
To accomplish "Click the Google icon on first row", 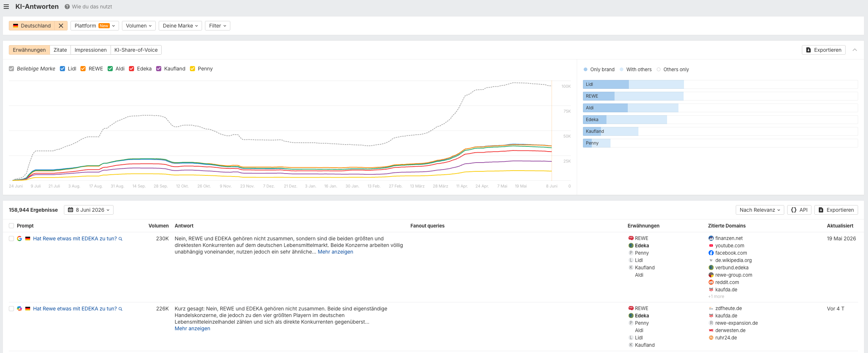I will pyautogui.click(x=19, y=239).
